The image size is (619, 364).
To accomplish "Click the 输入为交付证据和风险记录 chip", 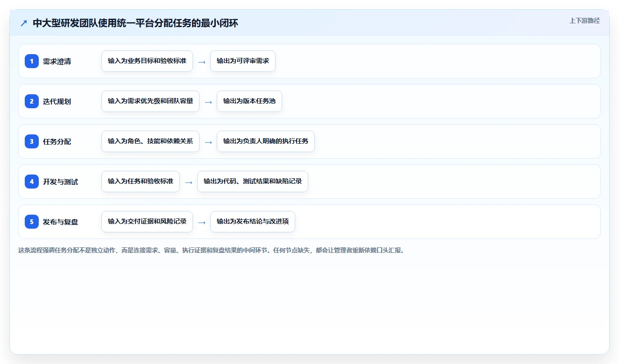I will pos(147,222).
